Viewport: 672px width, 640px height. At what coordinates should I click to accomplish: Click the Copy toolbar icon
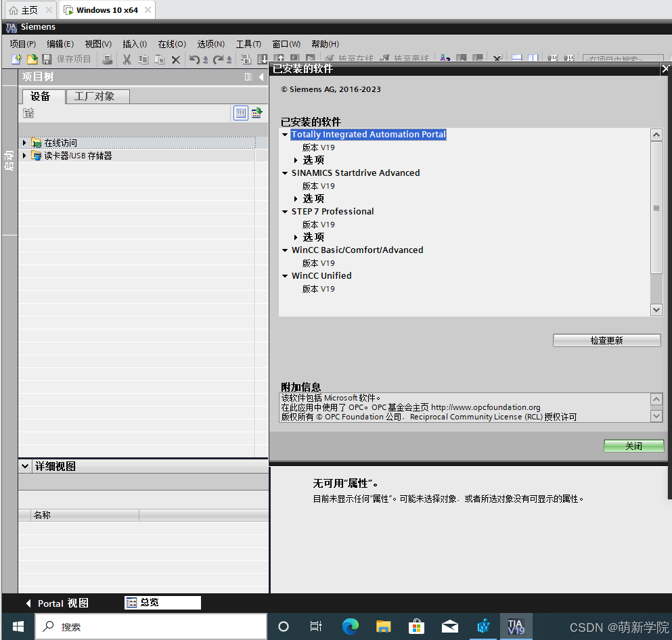(x=143, y=59)
